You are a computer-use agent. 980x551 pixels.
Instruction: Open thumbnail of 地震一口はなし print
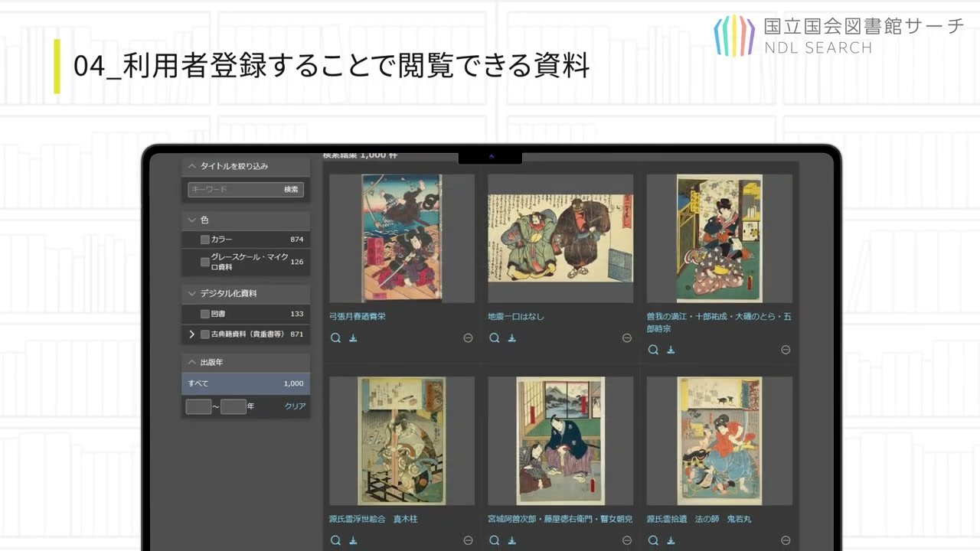point(560,238)
